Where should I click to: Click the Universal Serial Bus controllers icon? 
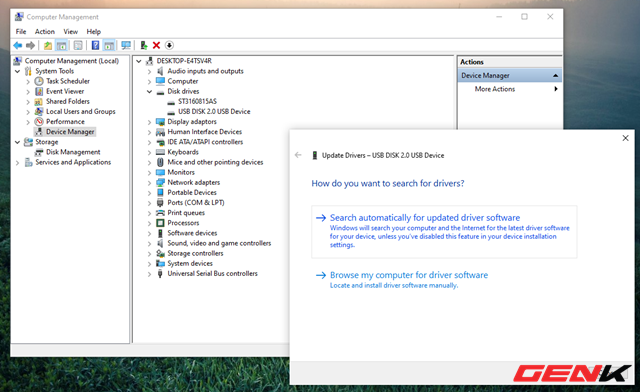click(x=160, y=274)
